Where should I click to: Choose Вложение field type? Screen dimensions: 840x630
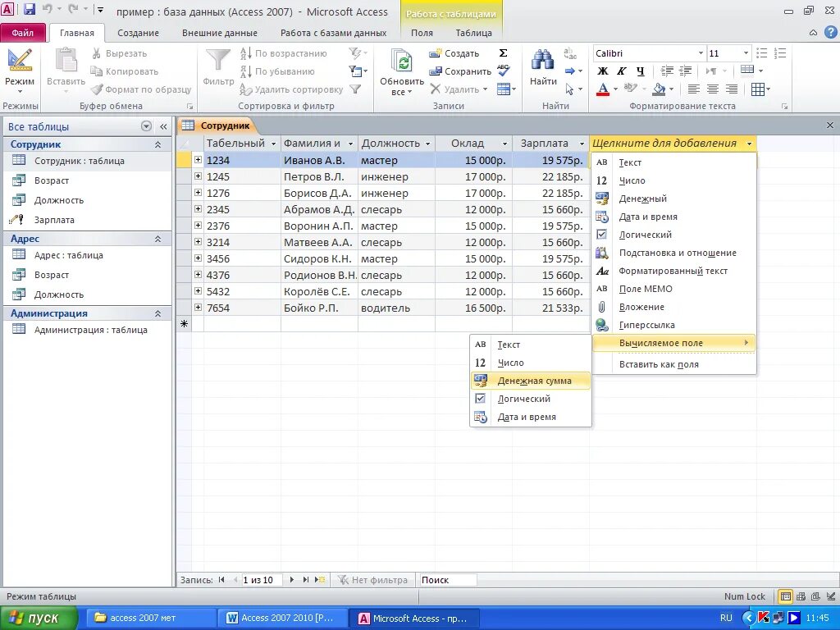point(674,307)
